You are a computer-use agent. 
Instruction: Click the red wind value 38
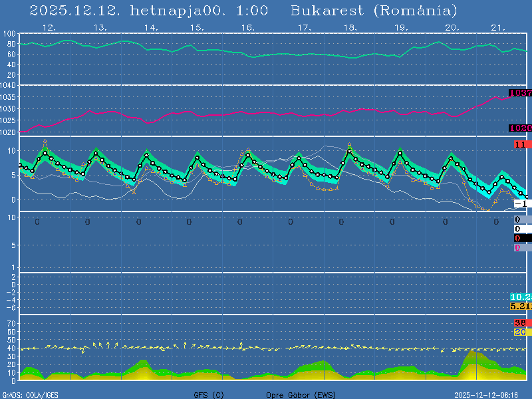[x=520, y=323]
